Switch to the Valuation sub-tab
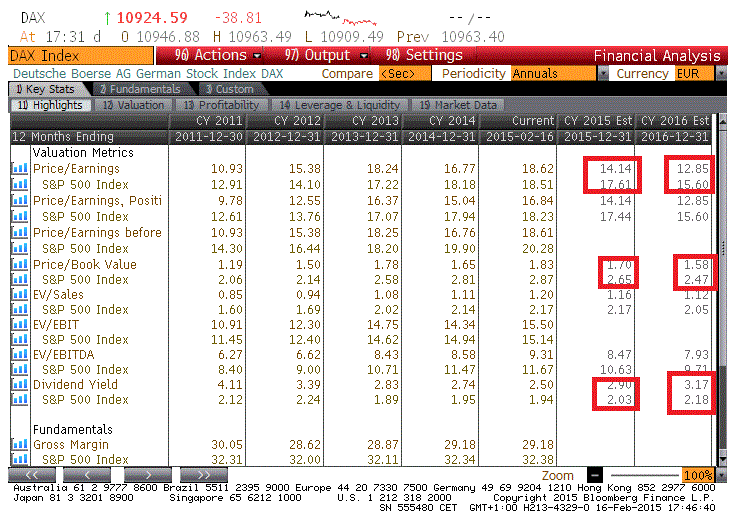This screenshot has width=736, height=527. pos(133,105)
